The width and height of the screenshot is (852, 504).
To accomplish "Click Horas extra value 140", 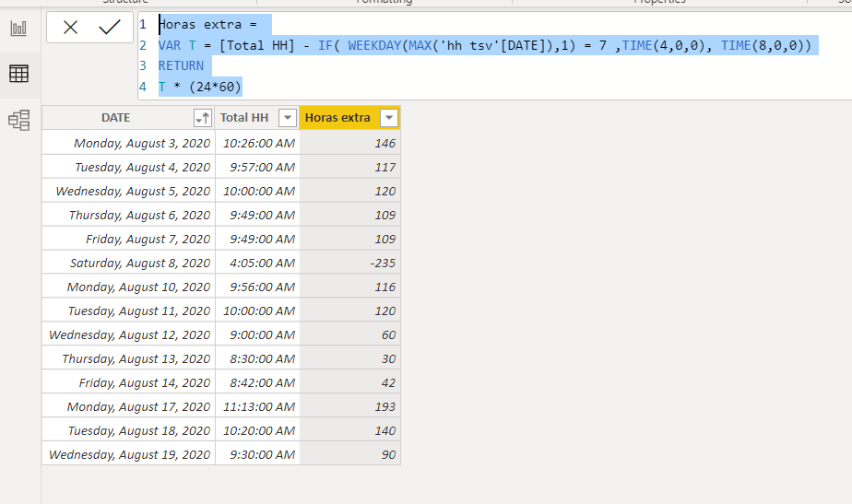I will (350, 430).
